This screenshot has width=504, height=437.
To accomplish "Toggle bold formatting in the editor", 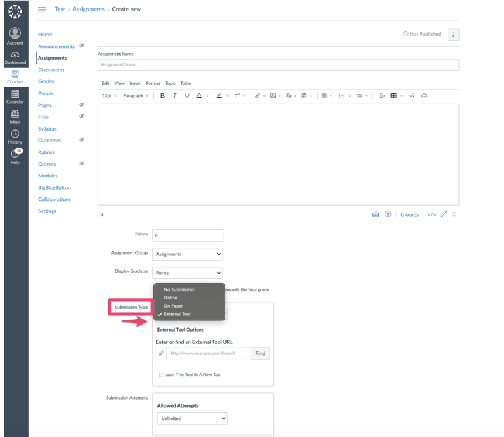I will click(162, 95).
